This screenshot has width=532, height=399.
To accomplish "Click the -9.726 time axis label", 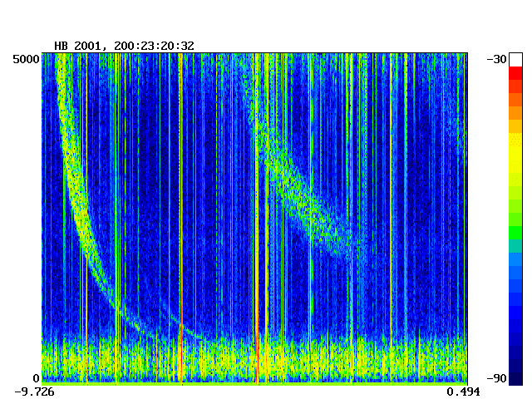I will tap(34, 392).
